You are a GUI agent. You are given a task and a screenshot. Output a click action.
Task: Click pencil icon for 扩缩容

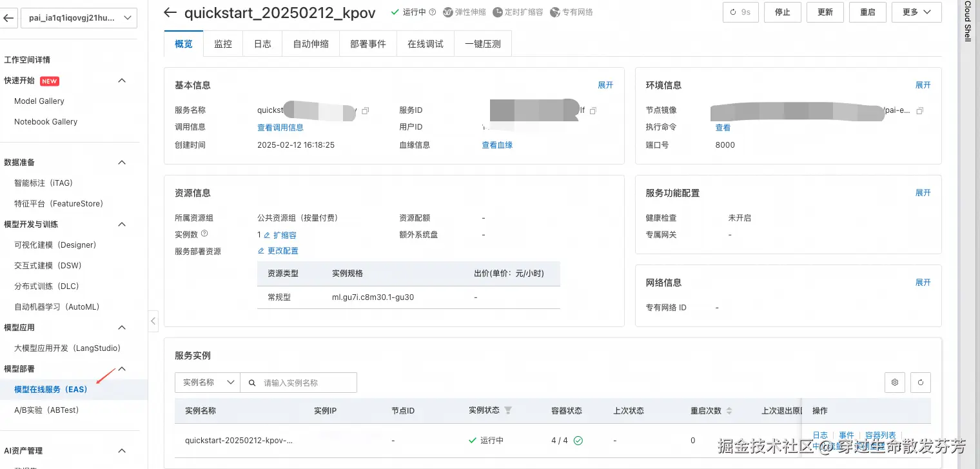point(267,235)
